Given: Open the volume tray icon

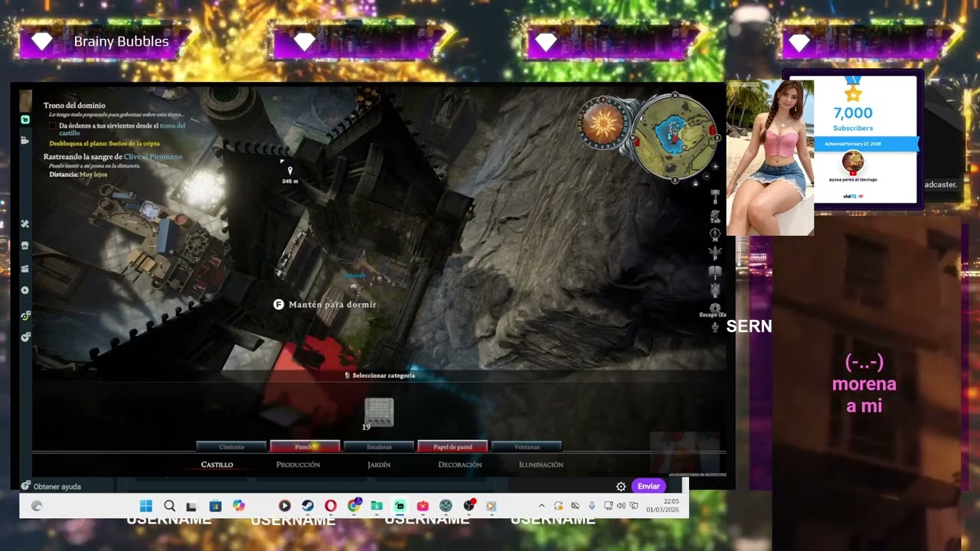Looking at the screenshot, I should coord(621,506).
